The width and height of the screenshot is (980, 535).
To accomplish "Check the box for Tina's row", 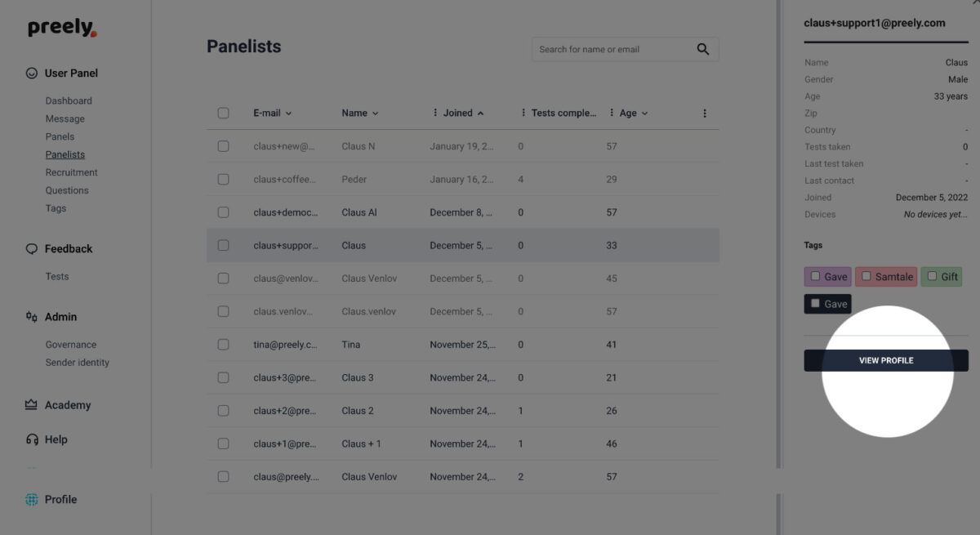I will click(x=223, y=345).
